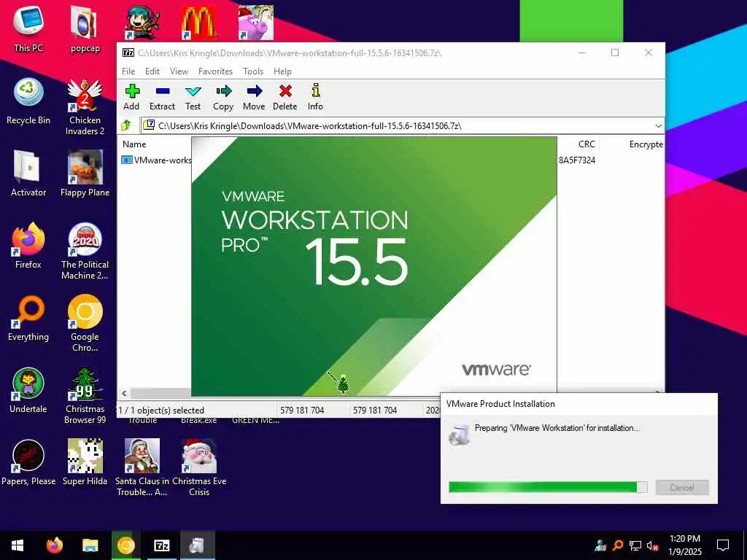
Task: Select the Undertale desktop shortcut
Action: pos(28,391)
